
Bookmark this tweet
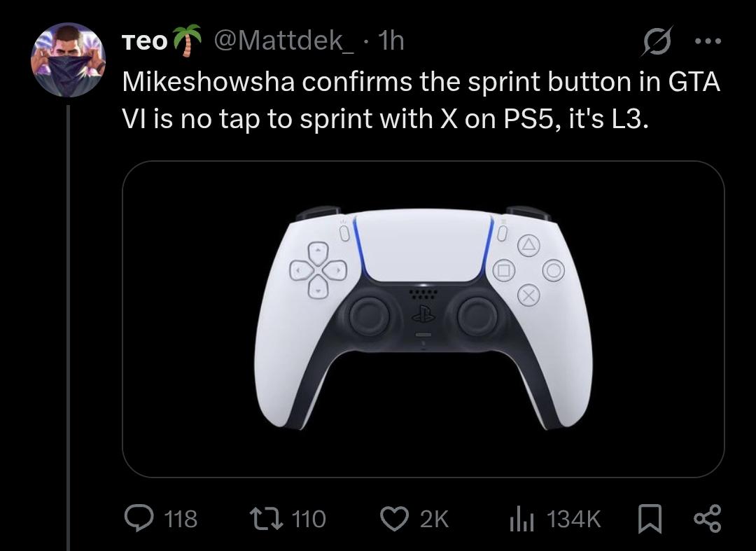pyautogui.click(x=650, y=519)
